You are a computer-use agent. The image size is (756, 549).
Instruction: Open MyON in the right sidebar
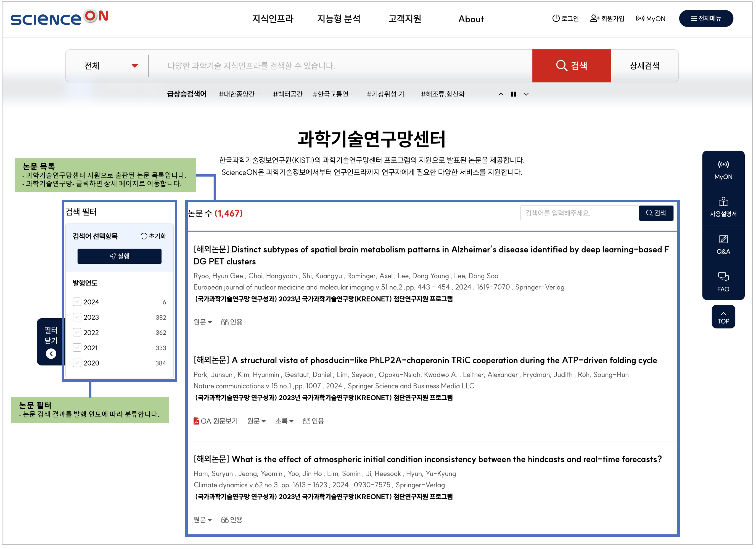(723, 170)
